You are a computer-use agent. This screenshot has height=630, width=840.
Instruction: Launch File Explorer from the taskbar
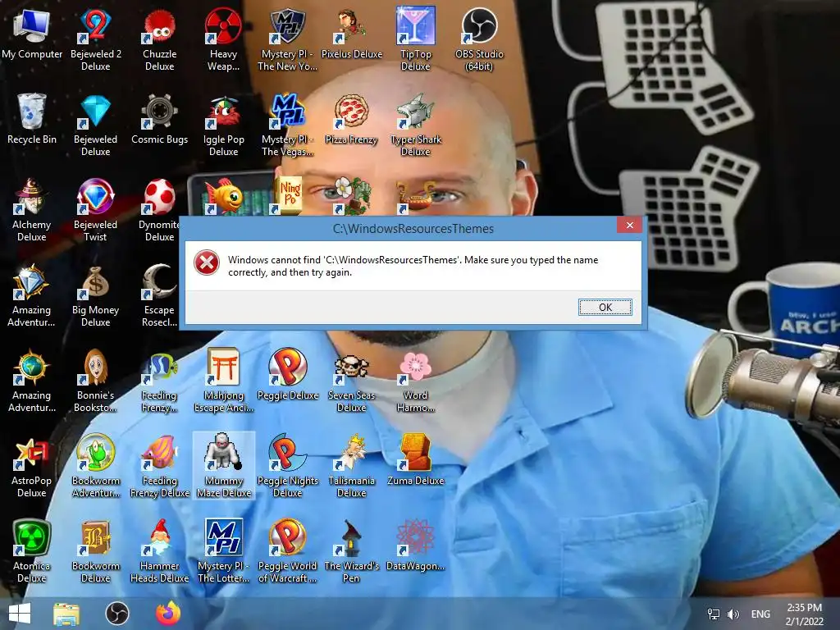[x=66, y=614]
